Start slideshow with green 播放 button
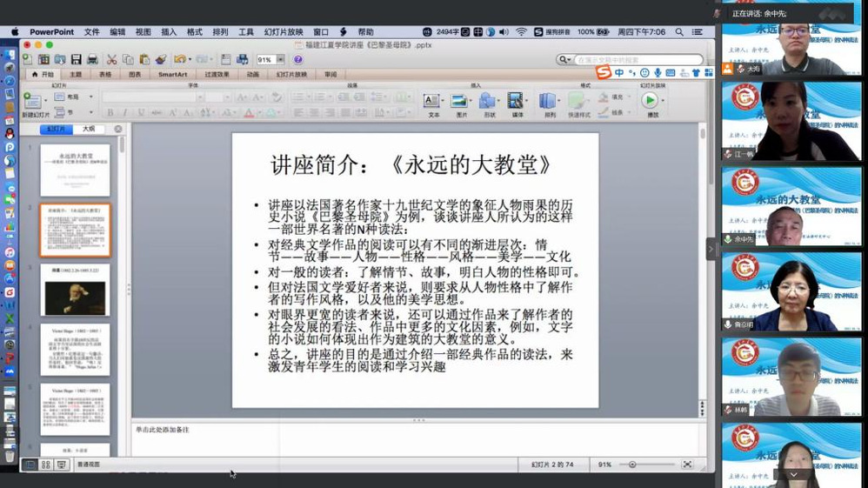 pyautogui.click(x=651, y=102)
